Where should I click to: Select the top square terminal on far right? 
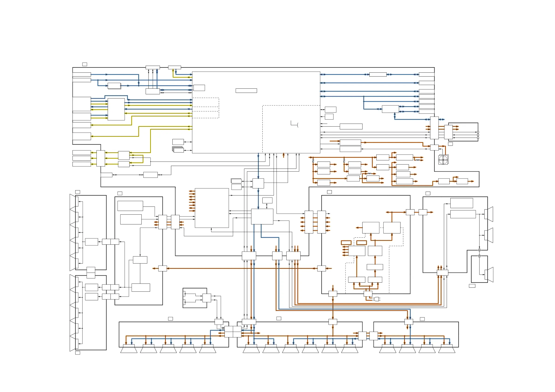478,132
